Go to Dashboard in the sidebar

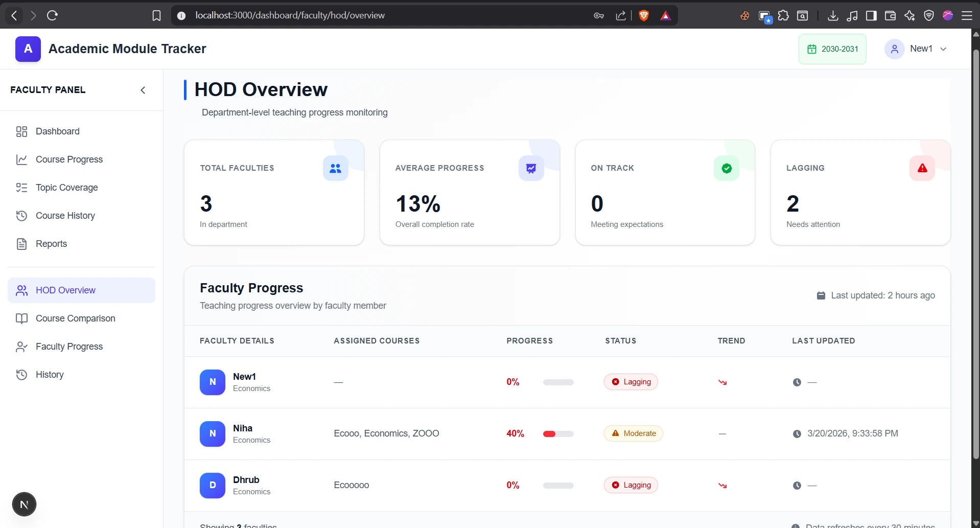pos(81,131)
